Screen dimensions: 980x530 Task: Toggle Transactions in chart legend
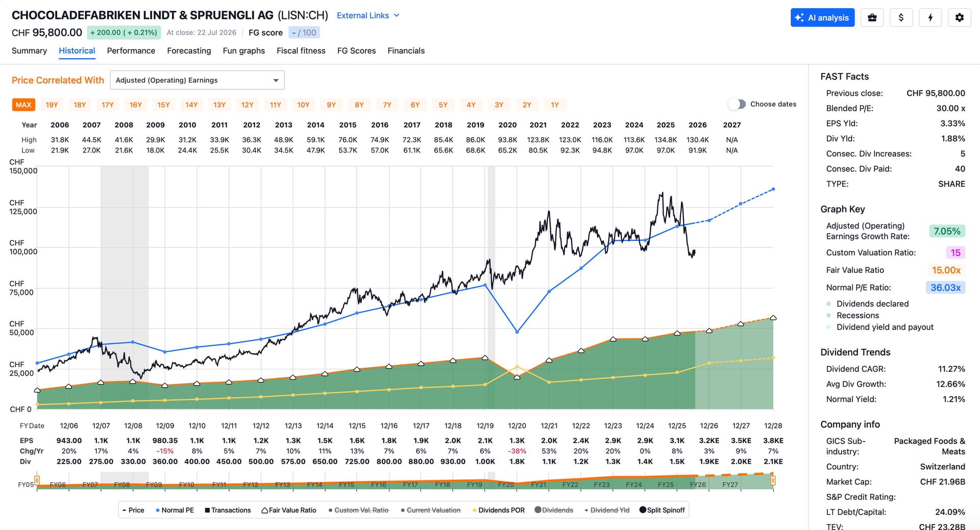point(228,510)
